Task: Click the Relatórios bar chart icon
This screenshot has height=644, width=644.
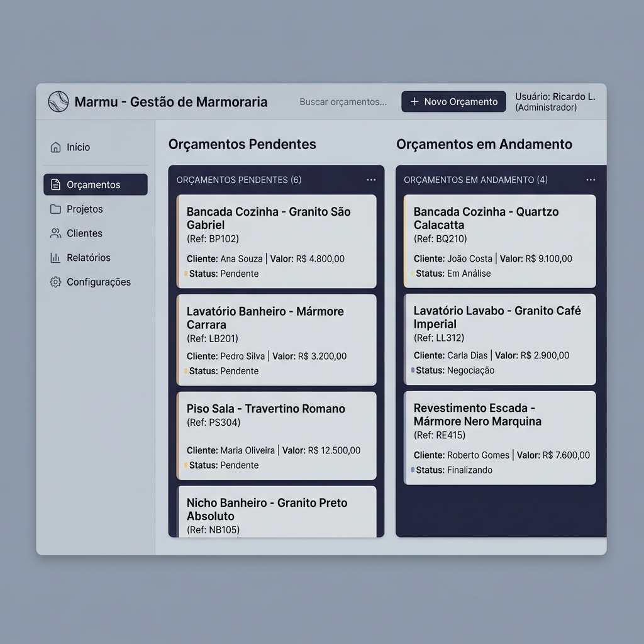Action: coord(55,258)
